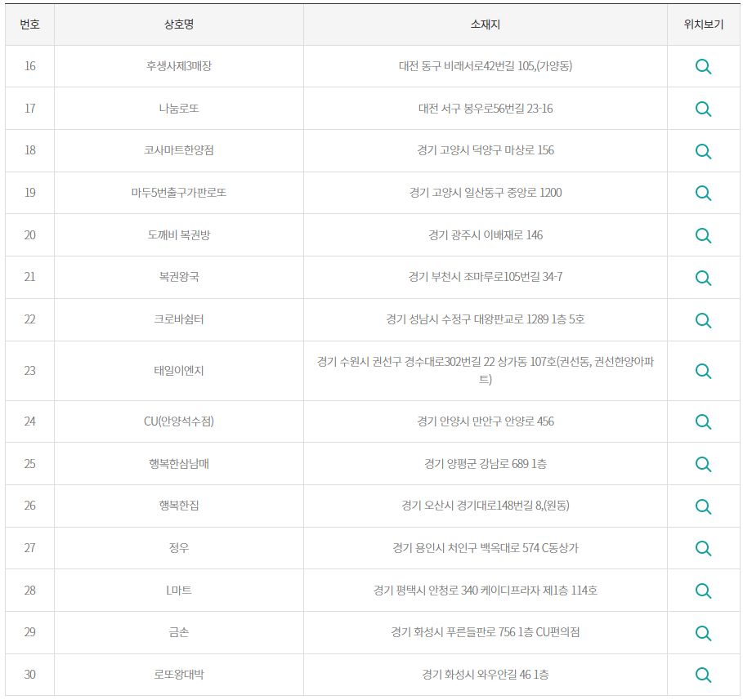
Task: Select row number 16
Action: pos(30,66)
